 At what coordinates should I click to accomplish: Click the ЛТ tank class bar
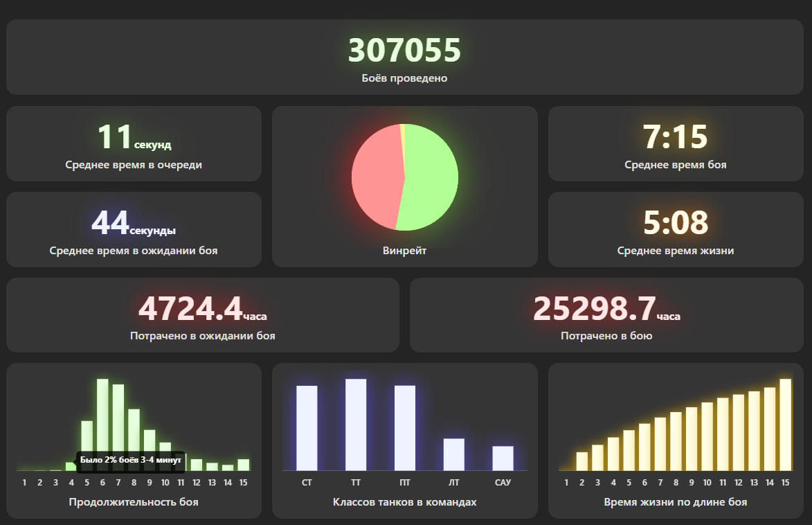coord(453,454)
